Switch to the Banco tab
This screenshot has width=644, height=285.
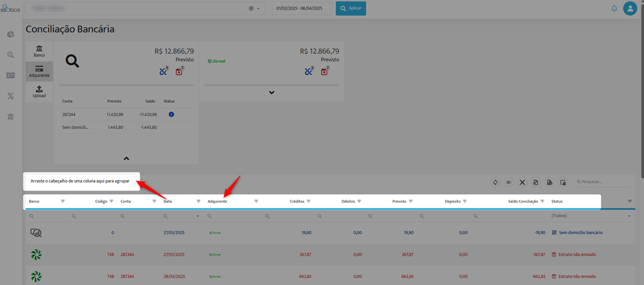39,51
